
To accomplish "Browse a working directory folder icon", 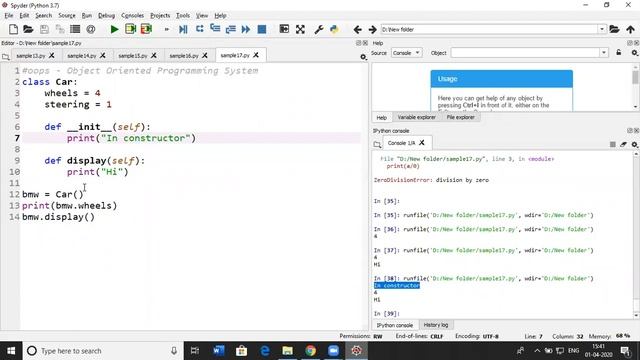I will point(614,29).
